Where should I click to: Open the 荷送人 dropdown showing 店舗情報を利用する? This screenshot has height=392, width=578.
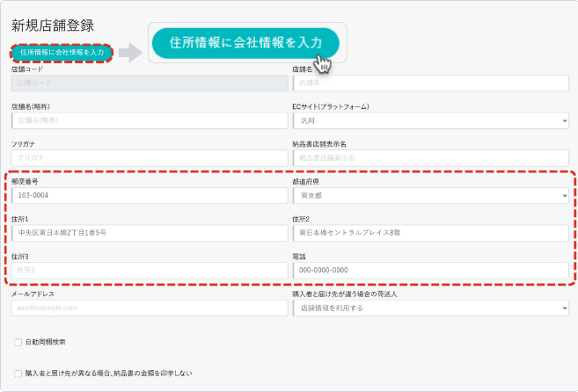[x=430, y=308]
